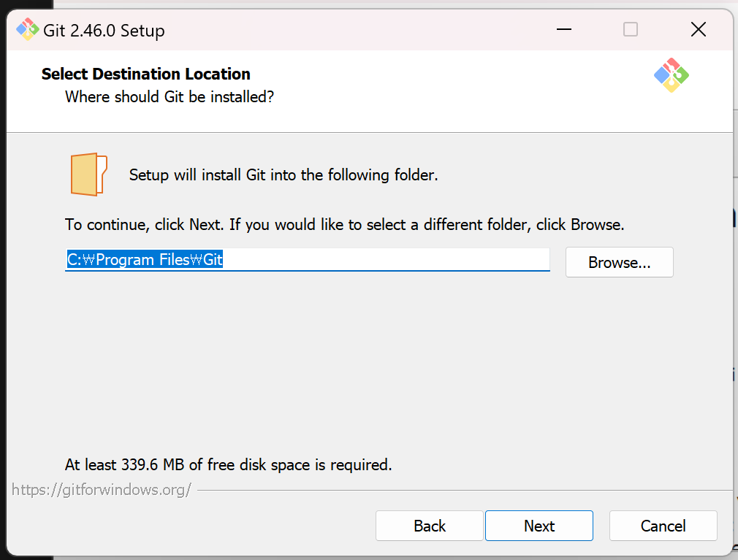The width and height of the screenshot is (738, 560).
Task: Cancel the Git setup
Action: coord(663,526)
